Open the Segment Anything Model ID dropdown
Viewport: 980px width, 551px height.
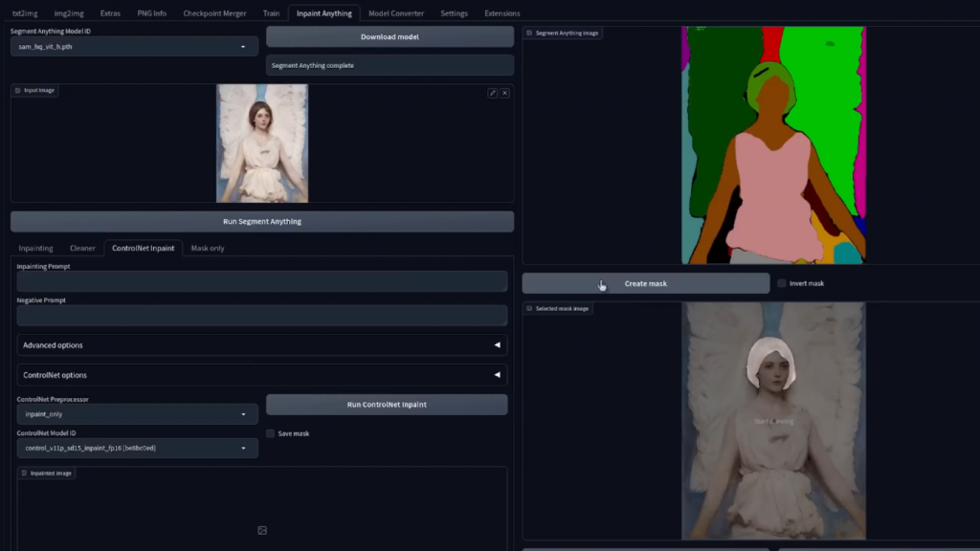coord(134,46)
